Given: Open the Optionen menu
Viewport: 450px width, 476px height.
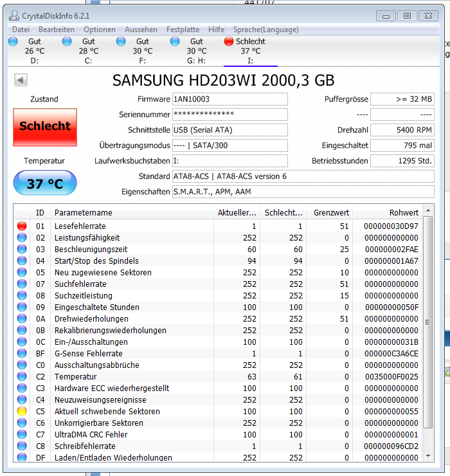Looking at the screenshot, I should pyautogui.click(x=100, y=30).
